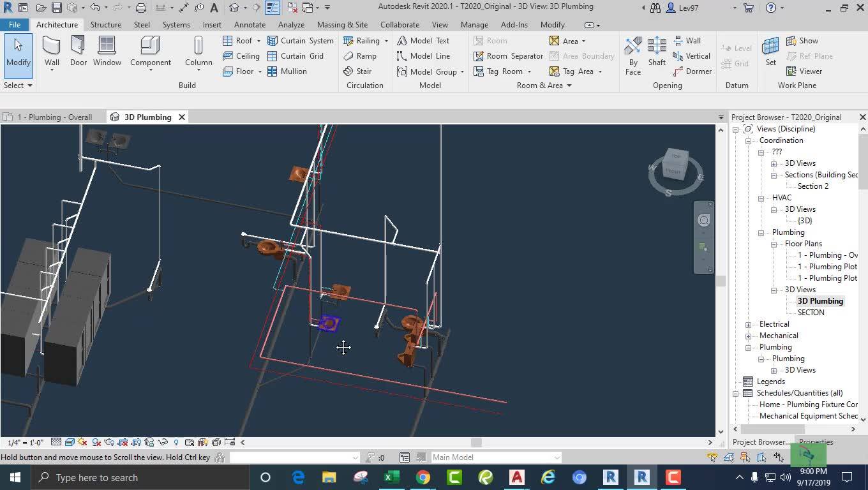Open the Component tool
868x490 pixels.
(151, 52)
